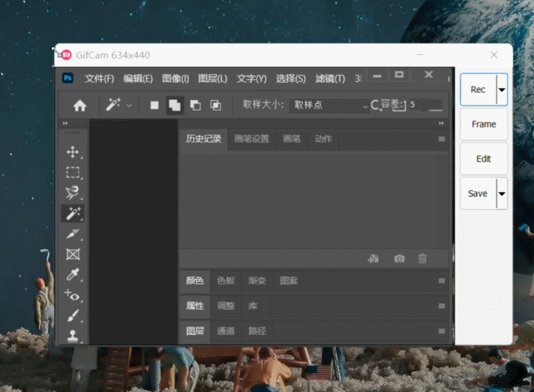Select the Move tool
This screenshot has height=392, width=534.
(x=72, y=152)
